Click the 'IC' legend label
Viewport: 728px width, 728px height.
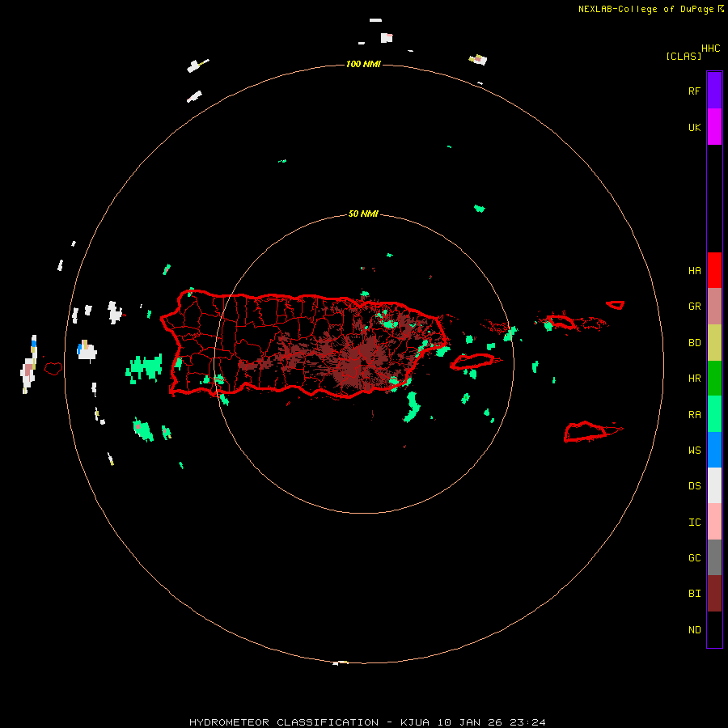(x=694, y=523)
